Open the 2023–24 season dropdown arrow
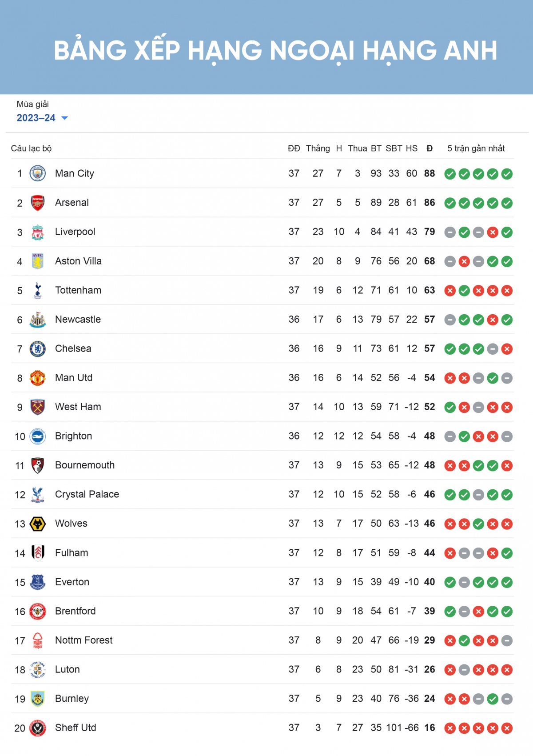533x756 pixels. (64, 118)
